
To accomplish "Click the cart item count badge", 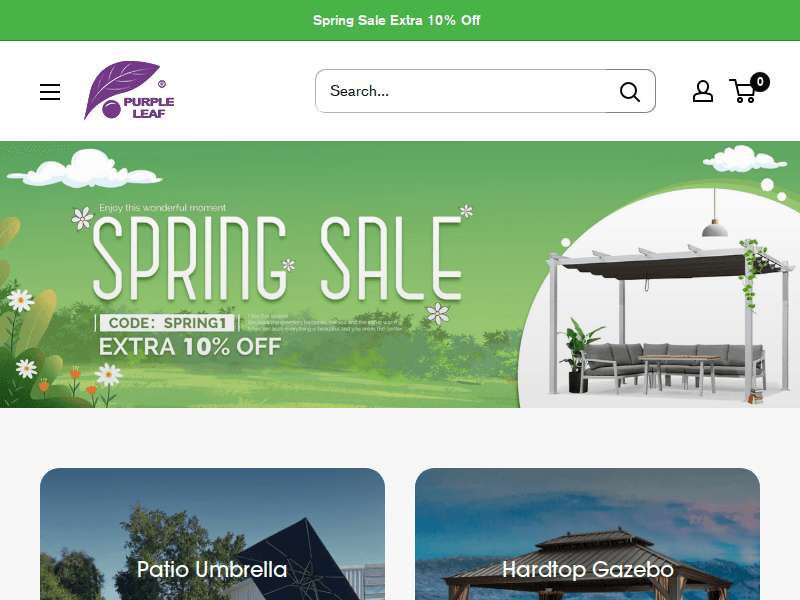I will click(760, 82).
